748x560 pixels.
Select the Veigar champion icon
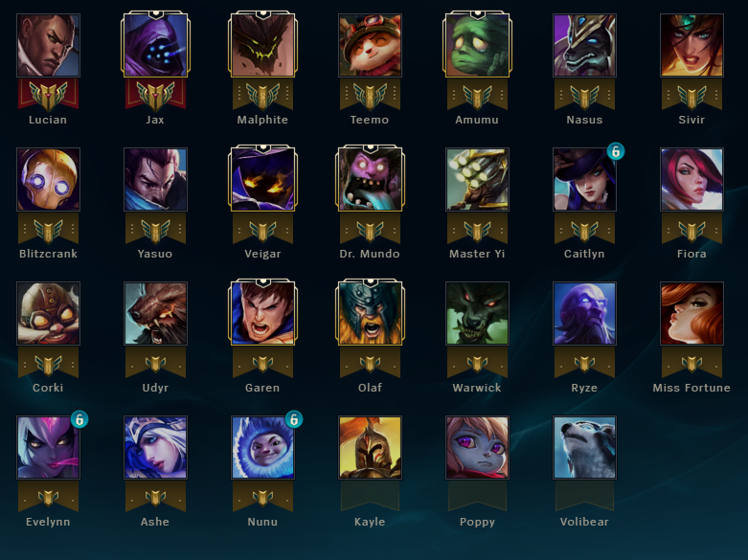pyautogui.click(x=262, y=179)
